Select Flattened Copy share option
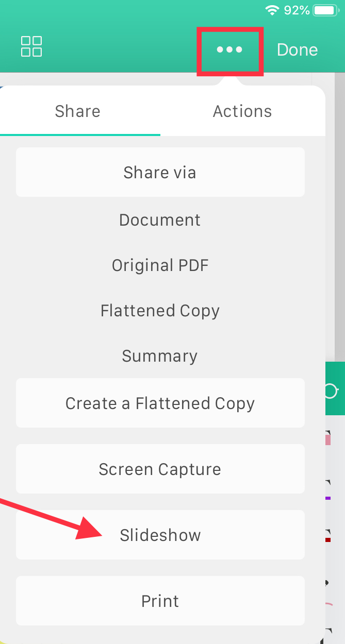The height and width of the screenshot is (644, 345). coord(160,311)
